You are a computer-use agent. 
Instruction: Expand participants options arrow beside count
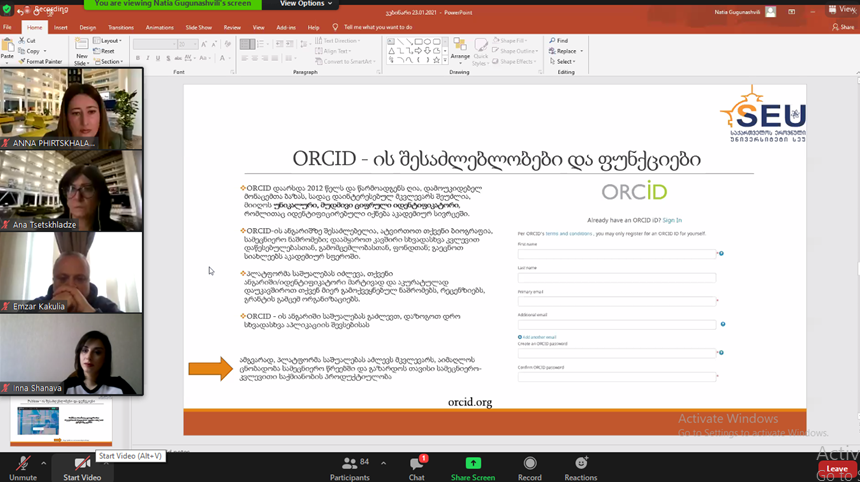click(383, 463)
